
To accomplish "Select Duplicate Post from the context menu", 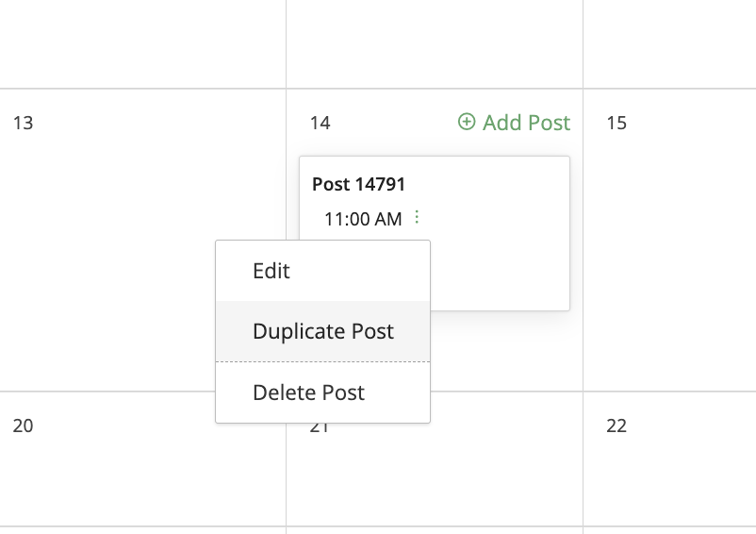I will click(x=322, y=331).
